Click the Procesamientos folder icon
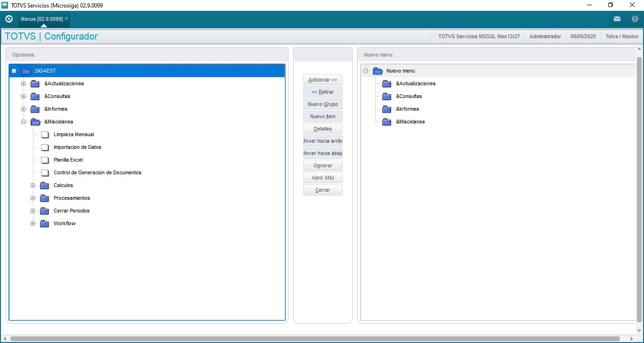644x343 pixels. [45, 198]
